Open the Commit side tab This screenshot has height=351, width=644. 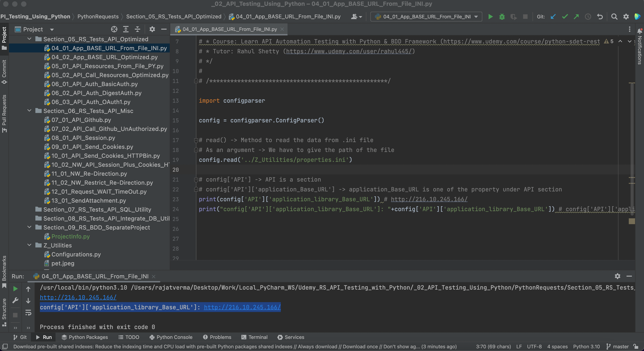tap(4, 71)
